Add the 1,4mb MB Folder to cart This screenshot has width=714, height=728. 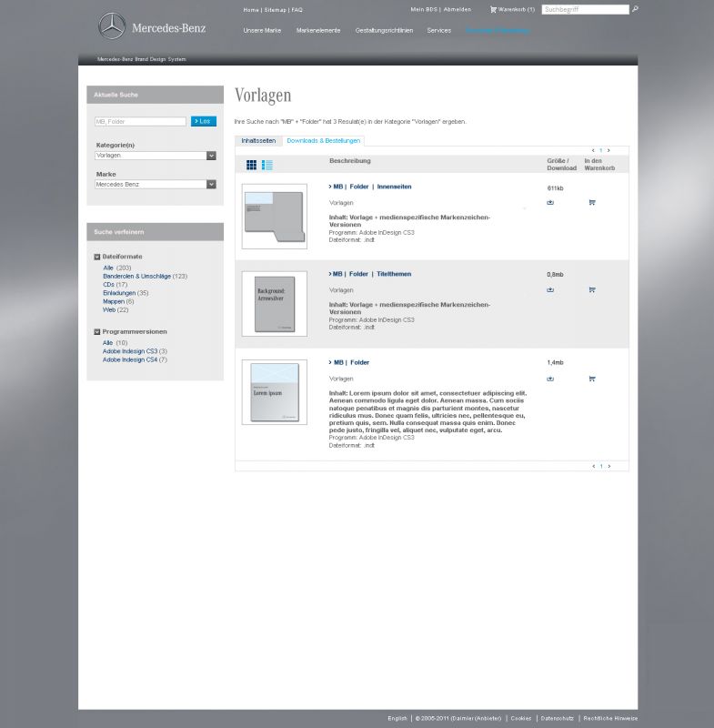[592, 378]
